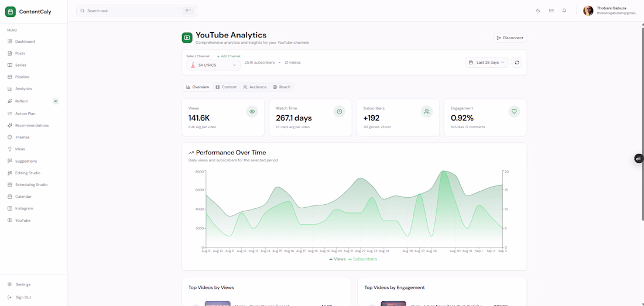This screenshot has height=306, width=644.
Task: Click the YouTube icon in sidebar
Action: tap(10, 220)
